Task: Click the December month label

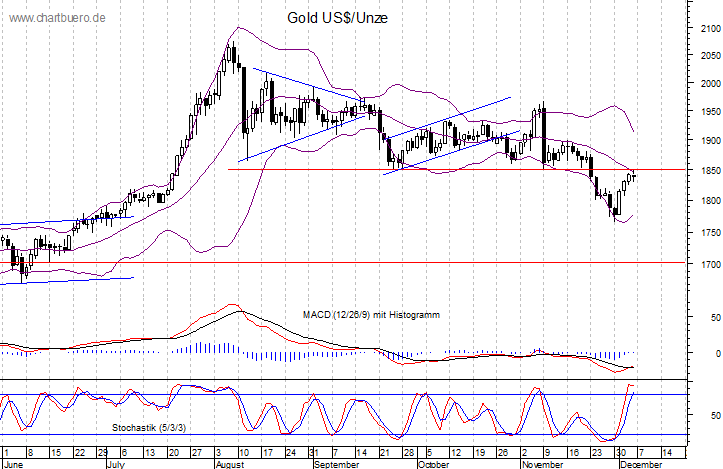Action: pos(639,464)
